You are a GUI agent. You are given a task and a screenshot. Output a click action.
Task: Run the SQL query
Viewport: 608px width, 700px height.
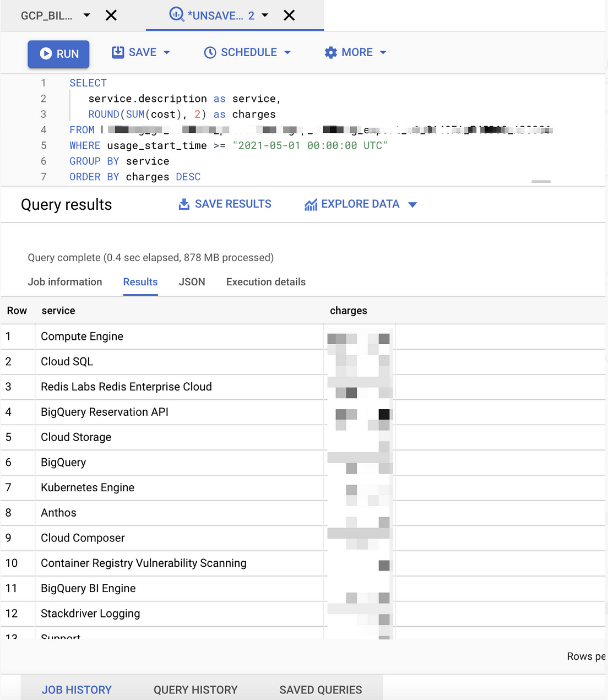click(58, 54)
